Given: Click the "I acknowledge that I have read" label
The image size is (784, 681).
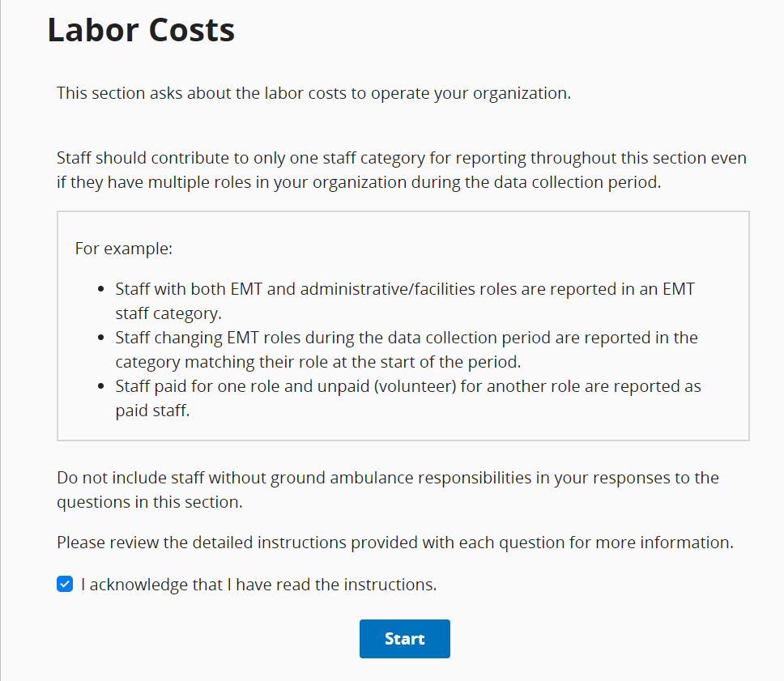Looking at the screenshot, I should 258,584.
